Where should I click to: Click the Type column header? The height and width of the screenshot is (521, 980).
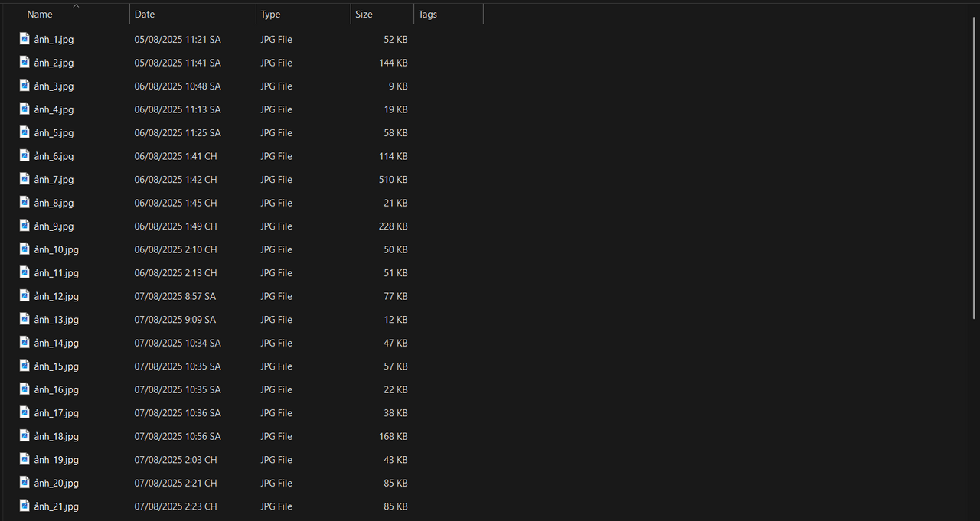pyautogui.click(x=270, y=15)
